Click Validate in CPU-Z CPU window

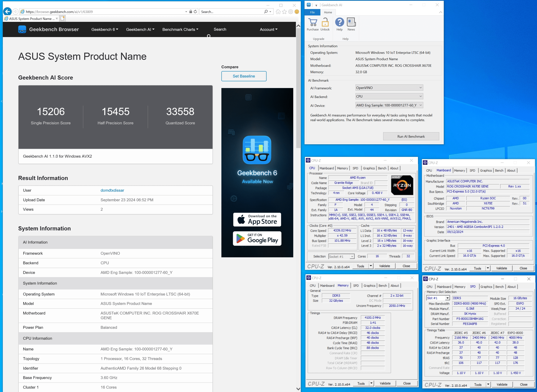click(x=384, y=266)
